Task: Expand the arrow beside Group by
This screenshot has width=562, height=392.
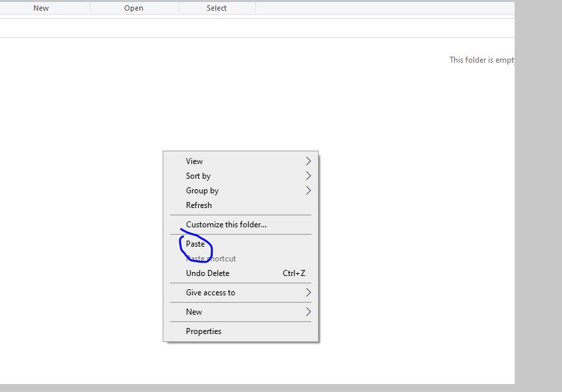Action: 308,191
